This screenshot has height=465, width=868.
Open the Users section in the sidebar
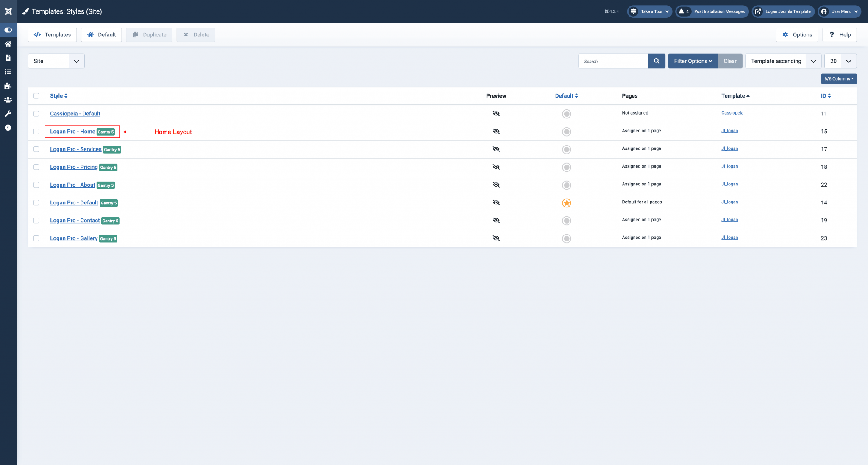coord(8,99)
